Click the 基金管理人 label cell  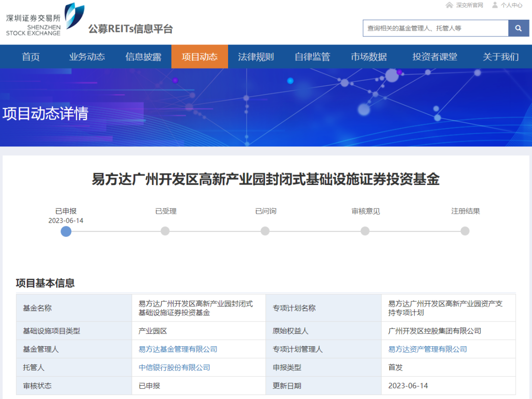coord(74,349)
